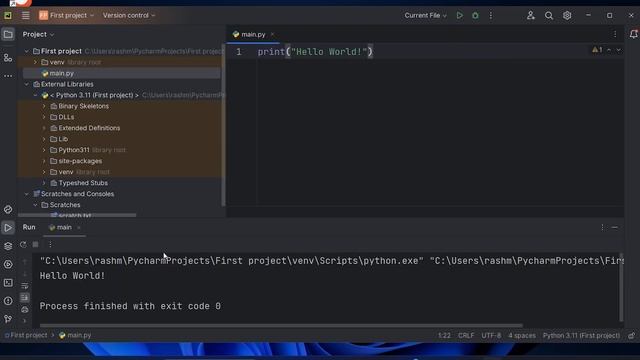640x360 pixels.
Task: Collapse the External Libraries node
Action: (x=27, y=84)
